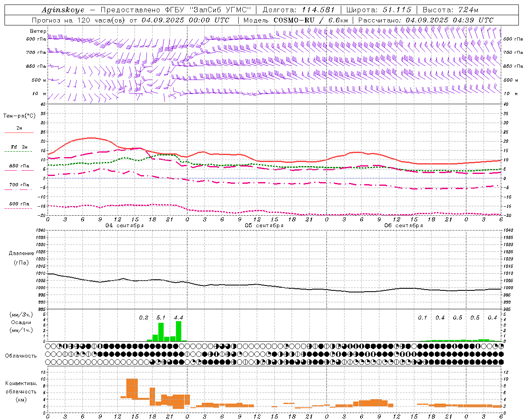Click the precipitation total value "0.1"
525x420 pixels.
[422, 317]
